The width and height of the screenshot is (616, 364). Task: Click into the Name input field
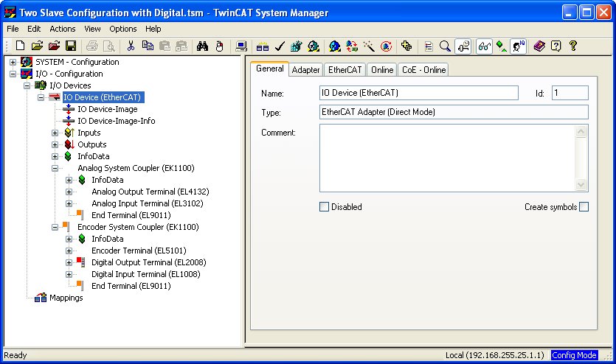pyautogui.click(x=418, y=93)
